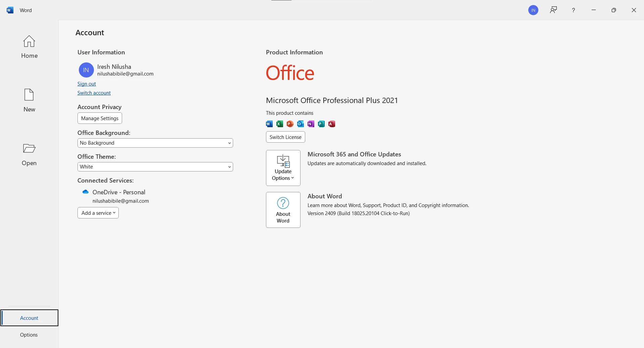Open the Open files page
644x348 pixels.
pos(29,154)
